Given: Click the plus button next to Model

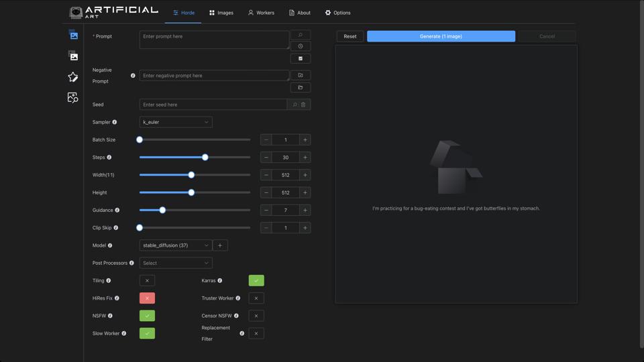Looking at the screenshot, I should (220, 245).
